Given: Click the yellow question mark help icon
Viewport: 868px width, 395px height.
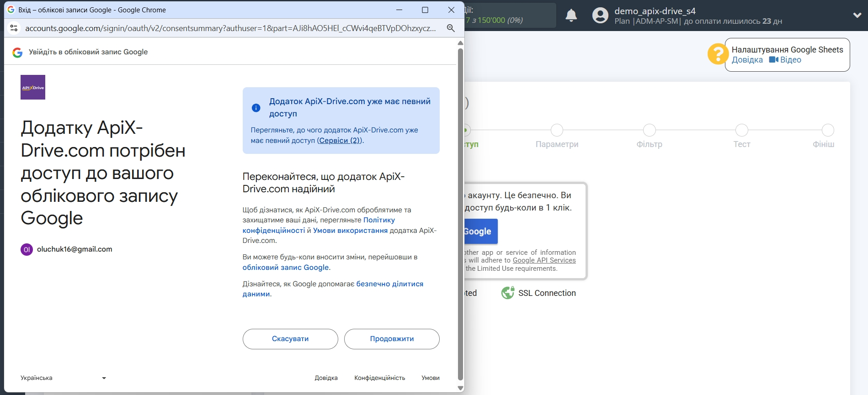Looking at the screenshot, I should [718, 54].
